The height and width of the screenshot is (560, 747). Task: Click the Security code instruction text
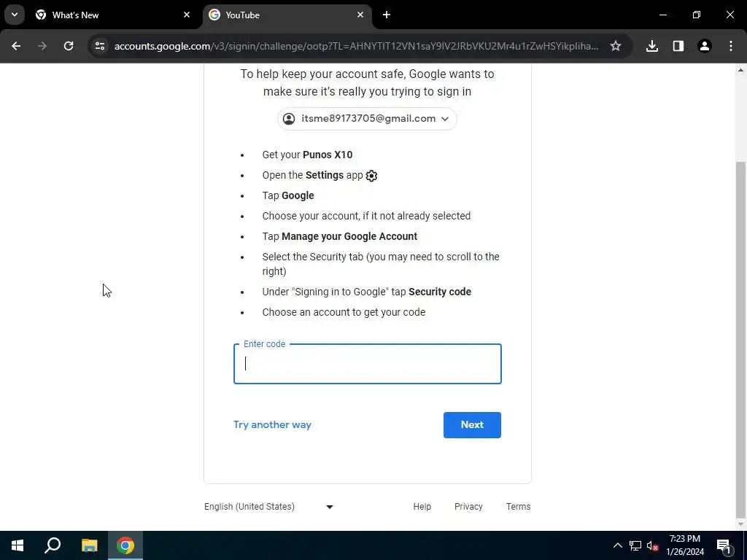point(440,292)
